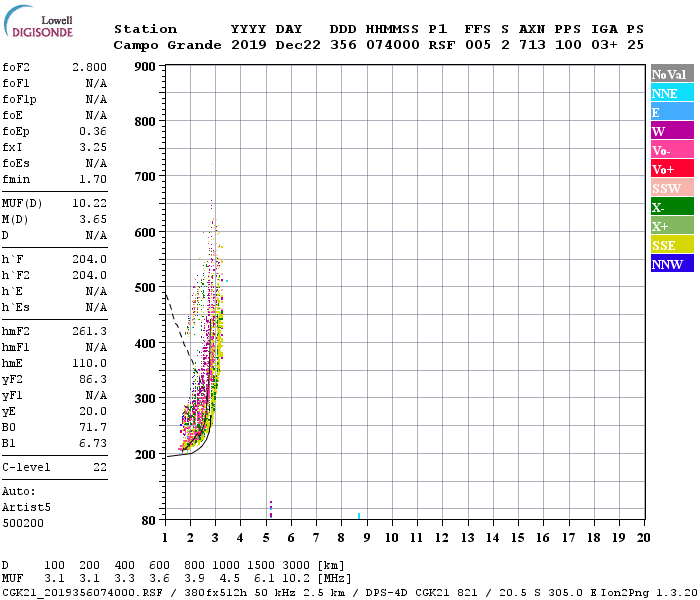Click the 500 km height axis label
The width and height of the screenshot is (700, 600).
[145, 288]
